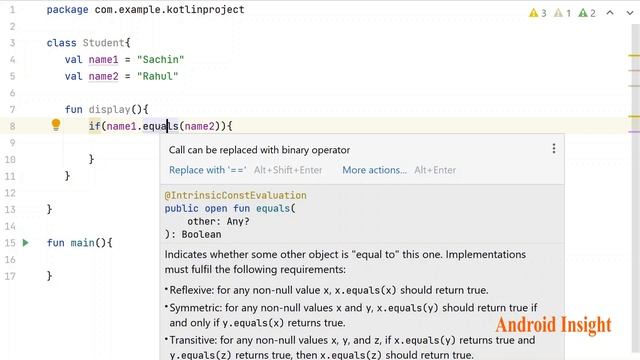Click the main function name

[x=82, y=243]
